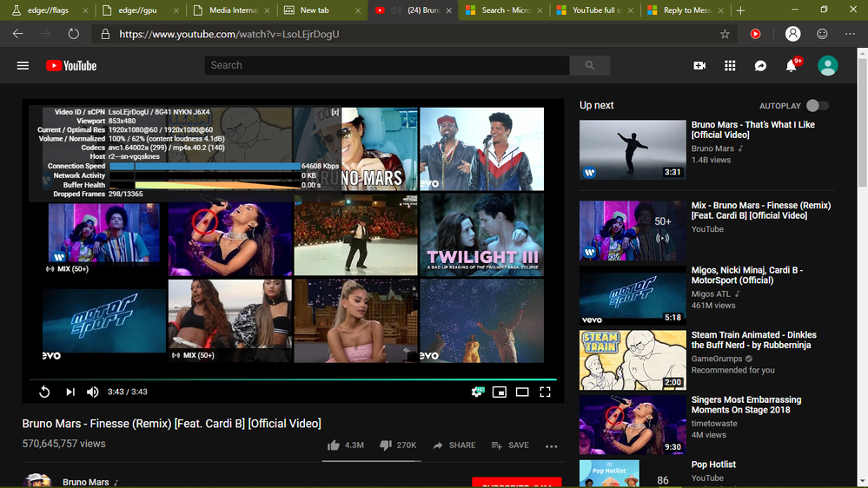Add this page to favorites star
Screen dimensions: 868x488
pos(725,35)
